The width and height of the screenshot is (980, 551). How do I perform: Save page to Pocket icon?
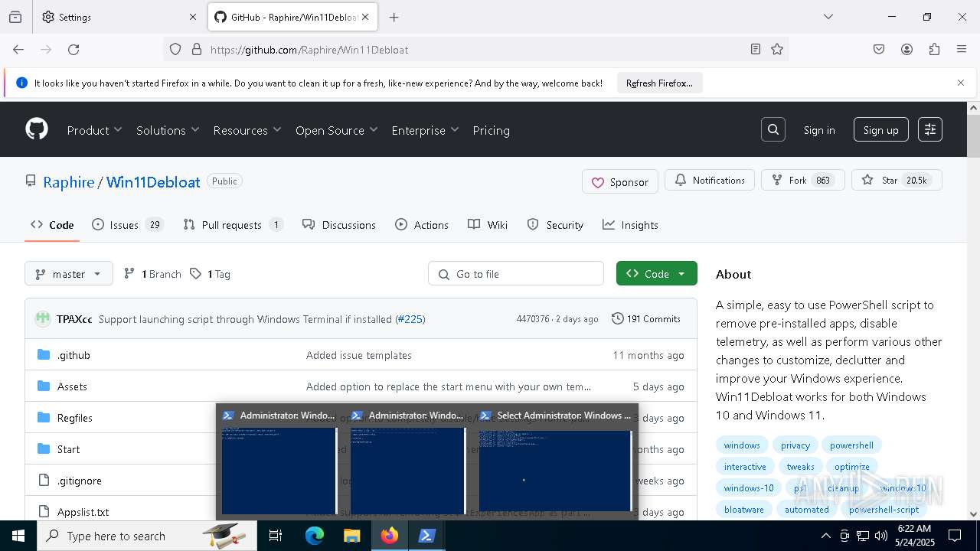(879, 50)
